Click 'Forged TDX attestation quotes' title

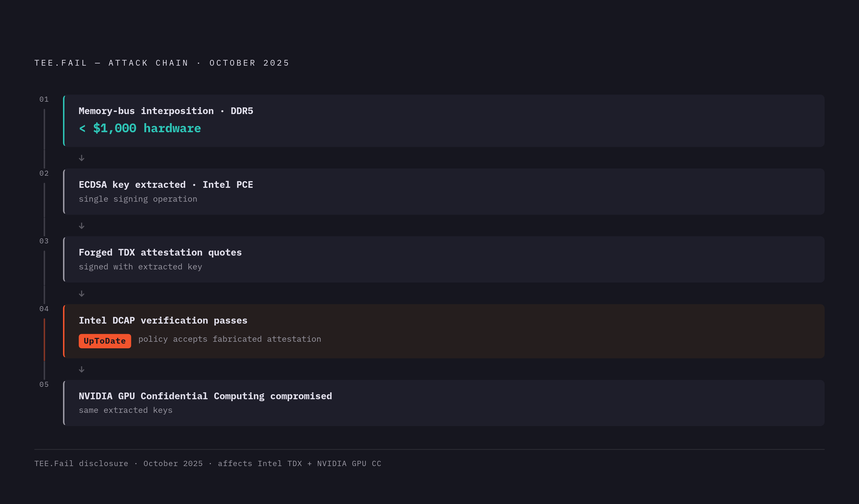tap(160, 253)
